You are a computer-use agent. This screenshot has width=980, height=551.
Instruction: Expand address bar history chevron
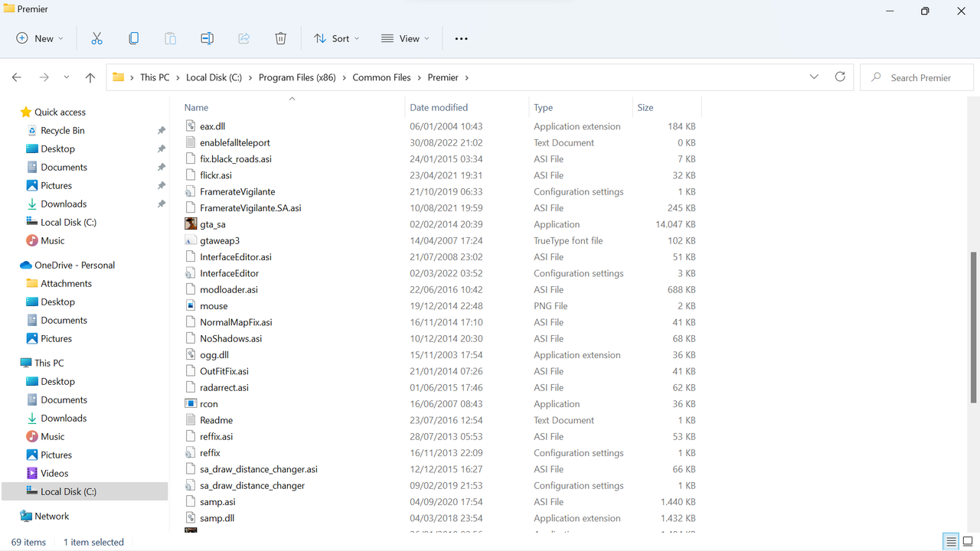tap(814, 77)
